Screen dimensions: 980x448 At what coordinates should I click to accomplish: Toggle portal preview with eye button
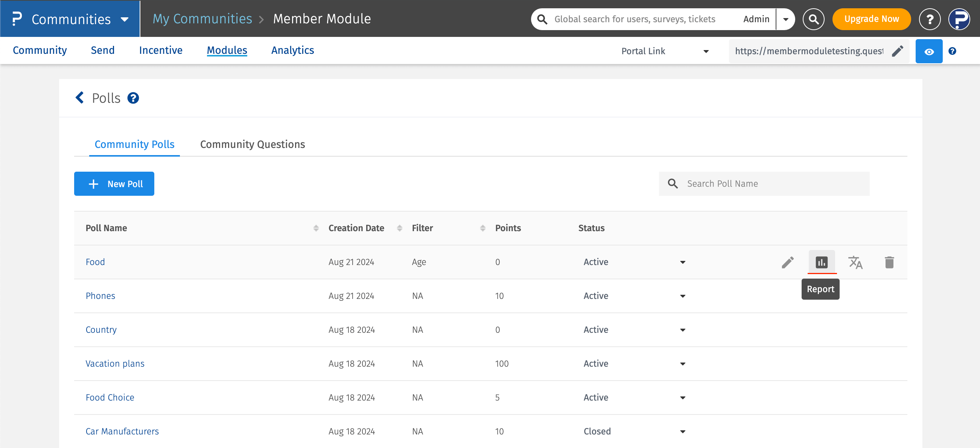pyautogui.click(x=929, y=51)
